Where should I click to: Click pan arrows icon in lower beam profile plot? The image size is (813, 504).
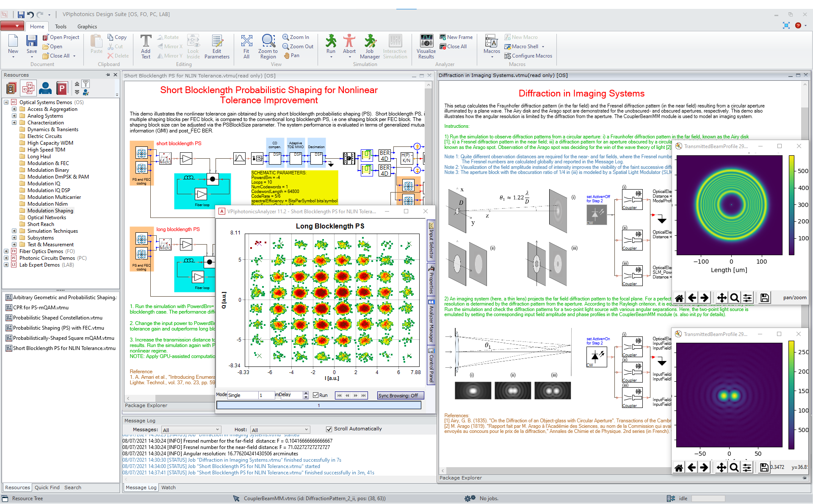(721, 467)
